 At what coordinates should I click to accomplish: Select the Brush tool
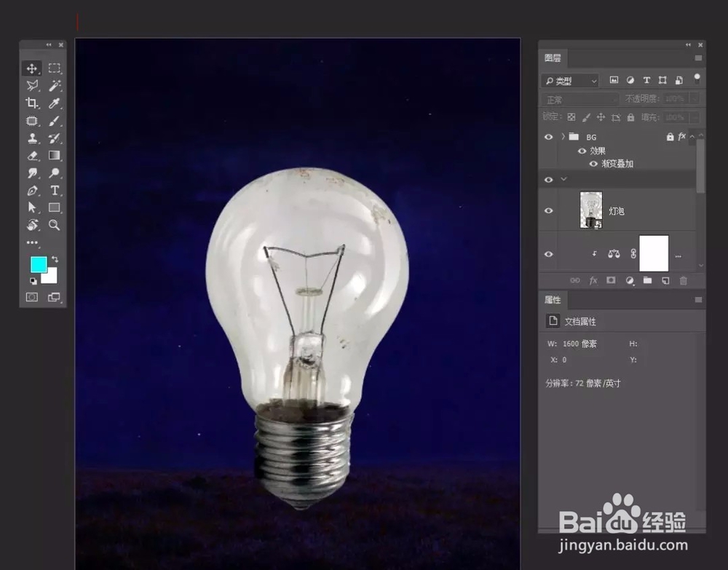[55, 121]
